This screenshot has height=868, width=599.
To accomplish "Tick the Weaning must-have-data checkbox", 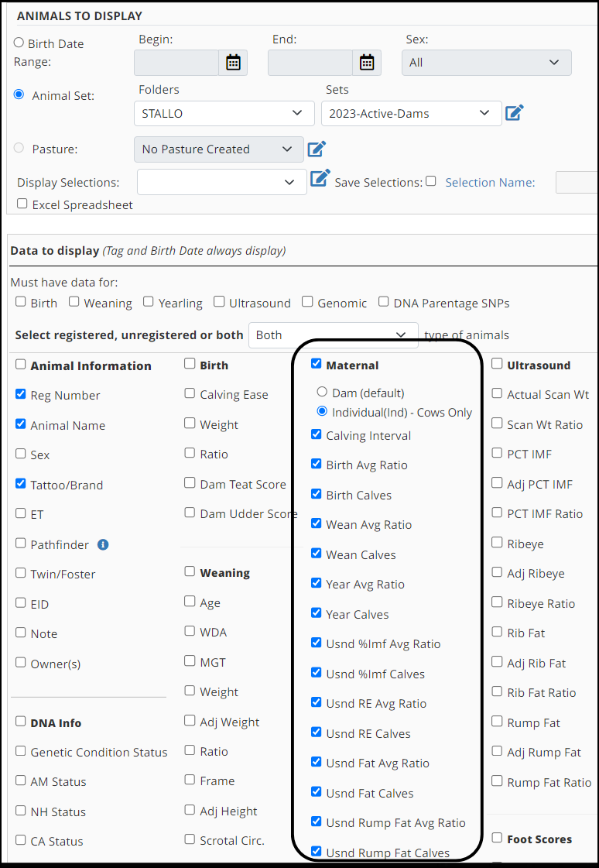I will point(74,302).
